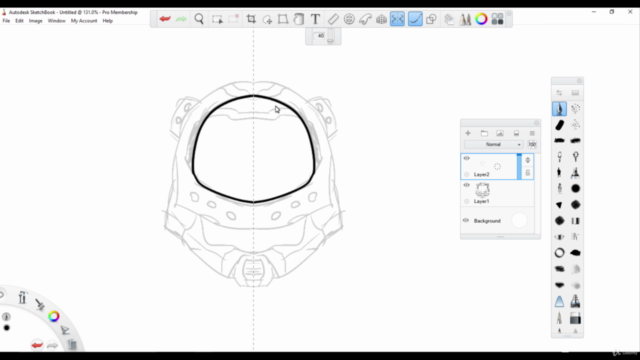Open brush properties sliders icon
The height and width of the screenshot is (360, 640).
click(560, 93)
